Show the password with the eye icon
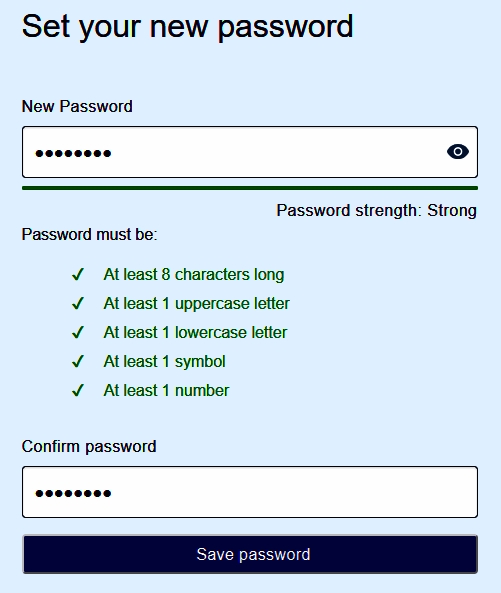Image resolution: width=501 pixels, height=593 pixels. click(x=458, y=152)
